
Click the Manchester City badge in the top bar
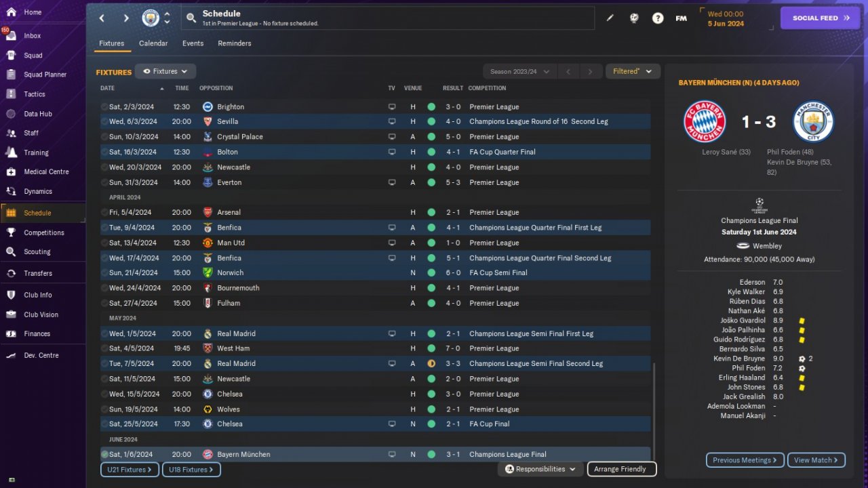pyautogui.click(x=151, y=18)
